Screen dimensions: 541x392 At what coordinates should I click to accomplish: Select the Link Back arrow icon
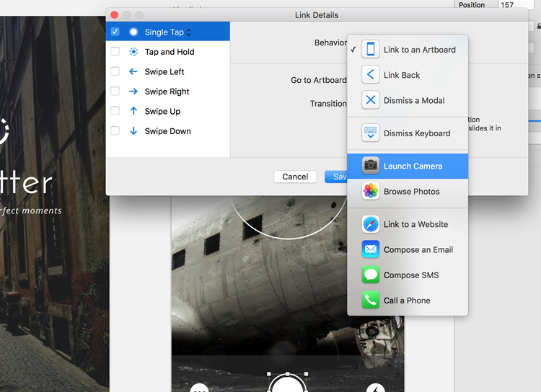pyautogui.click(x=371, y=75)
